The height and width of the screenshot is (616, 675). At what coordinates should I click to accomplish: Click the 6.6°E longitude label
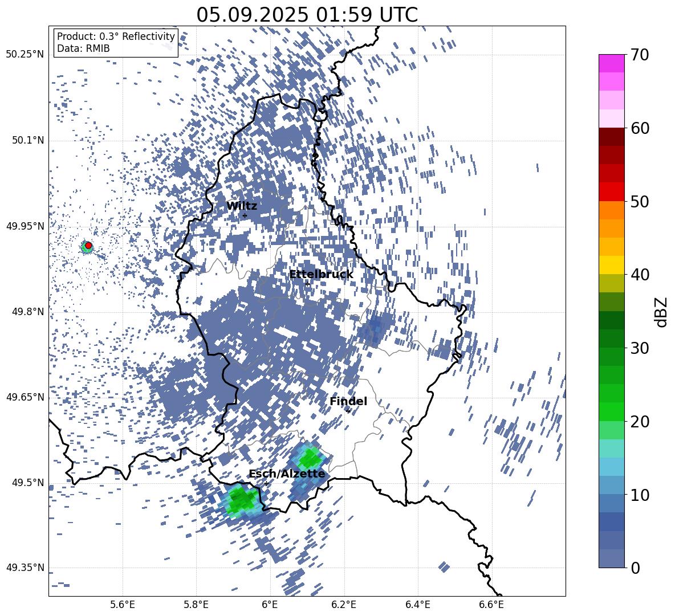[491, 605]
